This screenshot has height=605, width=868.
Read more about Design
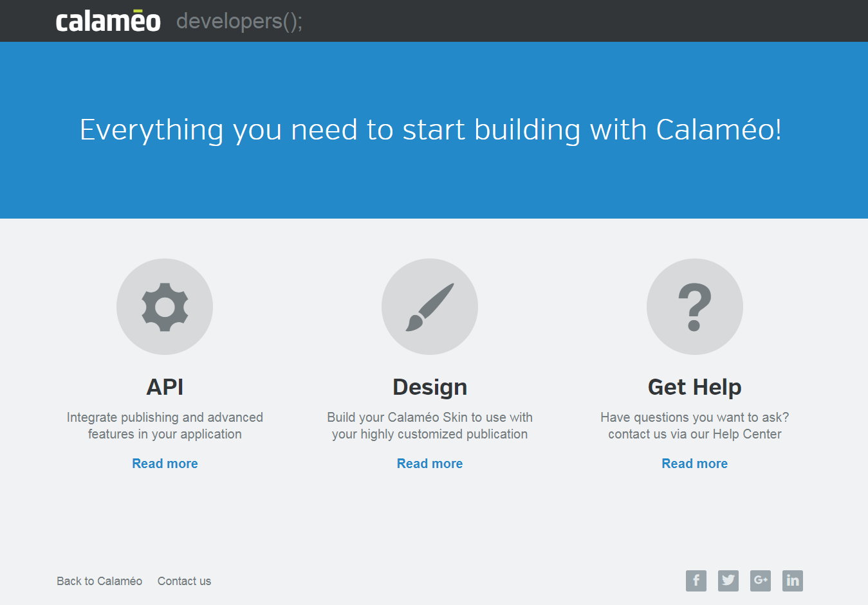point(430,464)
